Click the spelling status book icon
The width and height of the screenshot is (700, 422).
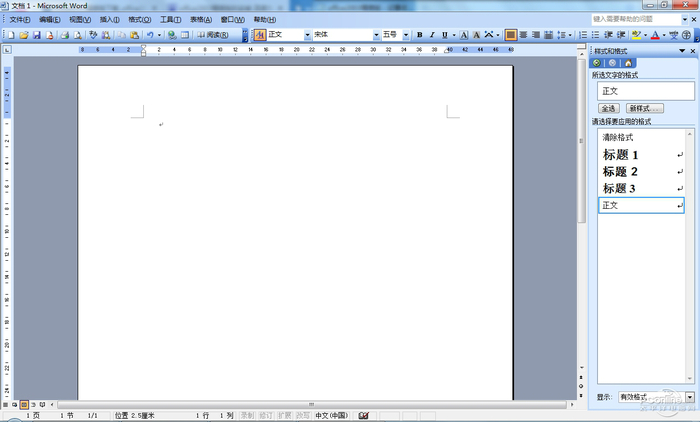[x=363, y=415]
